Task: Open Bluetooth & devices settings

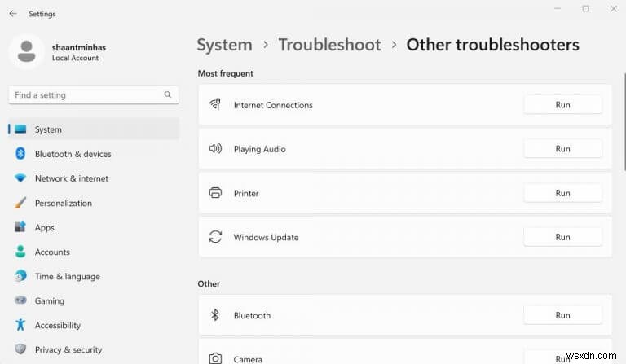Action: click(94, 153)
